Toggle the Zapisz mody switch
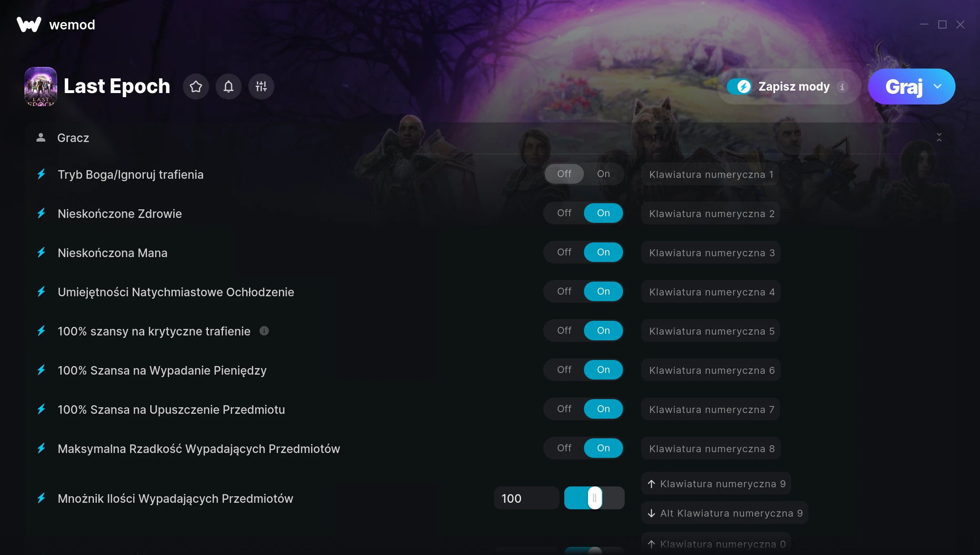980x555 pixels. coord(739,87)
